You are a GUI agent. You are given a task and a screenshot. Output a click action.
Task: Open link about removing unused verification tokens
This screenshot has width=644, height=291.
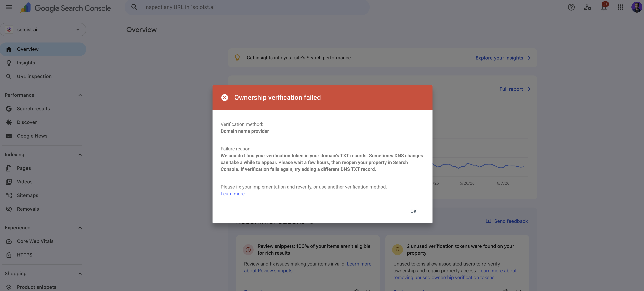point(455,274)
